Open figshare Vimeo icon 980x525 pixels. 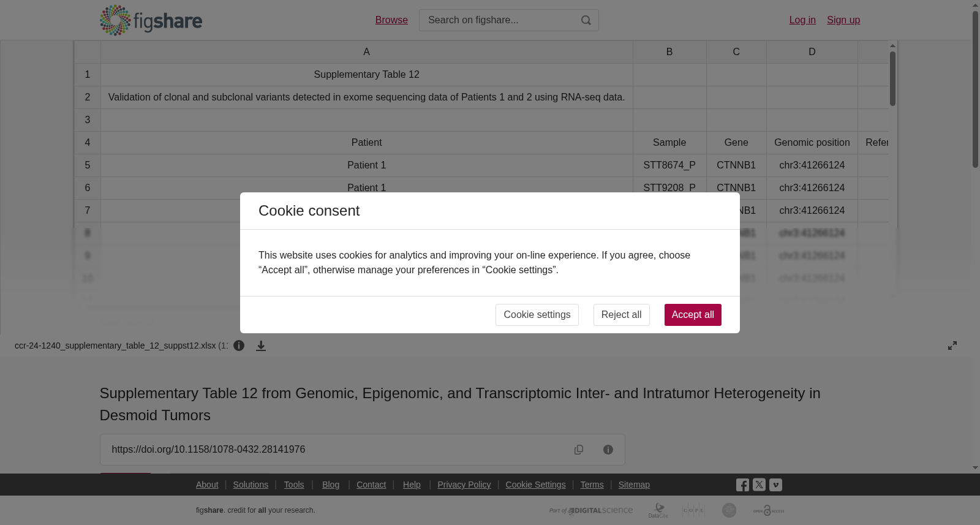pyautogui.click(x=775, y=485)
